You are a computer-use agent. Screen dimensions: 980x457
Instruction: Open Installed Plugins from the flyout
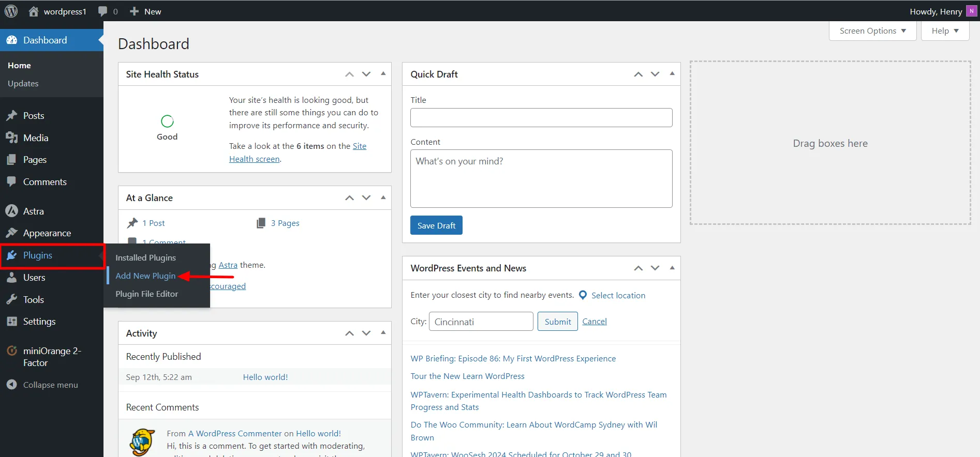pyautogui.click(x=145, y=257)
